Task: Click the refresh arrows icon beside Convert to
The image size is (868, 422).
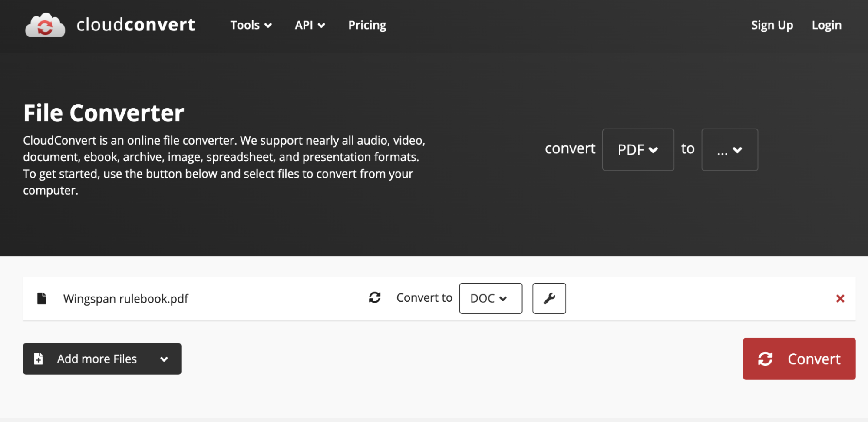Action: tap(375, 297)
